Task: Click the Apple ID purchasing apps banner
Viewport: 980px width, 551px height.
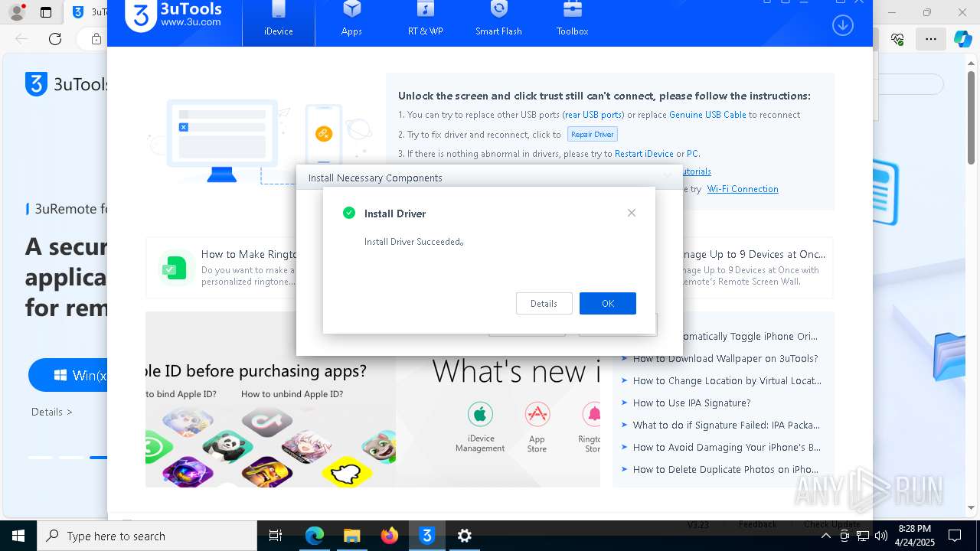Action: [270, 399]
